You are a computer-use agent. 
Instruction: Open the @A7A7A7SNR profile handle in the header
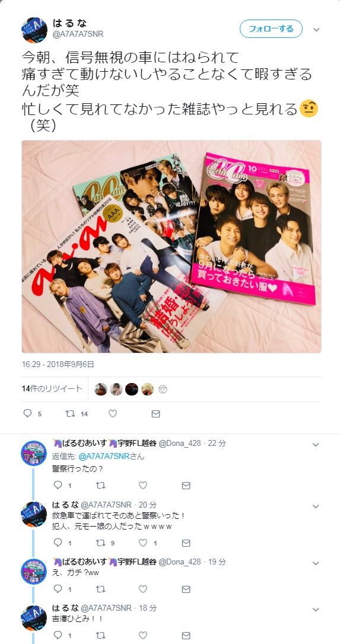(x=78, y=34)
